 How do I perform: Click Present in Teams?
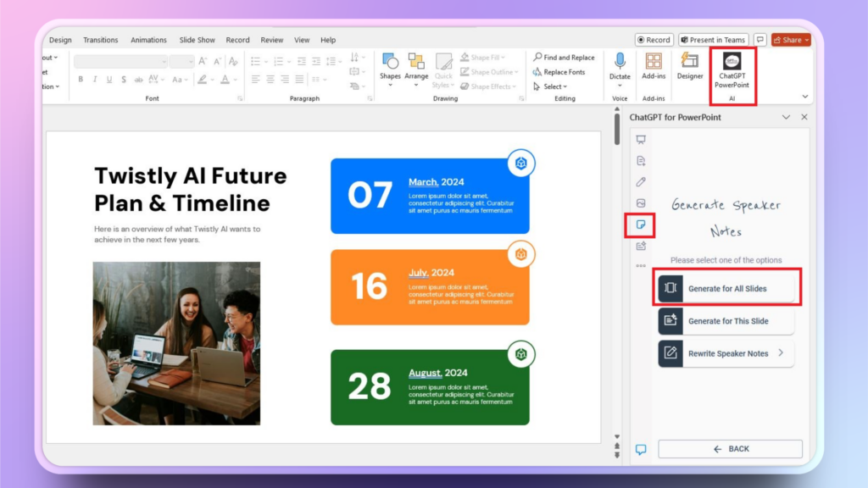pyautogui.click(x=713, y=40)
